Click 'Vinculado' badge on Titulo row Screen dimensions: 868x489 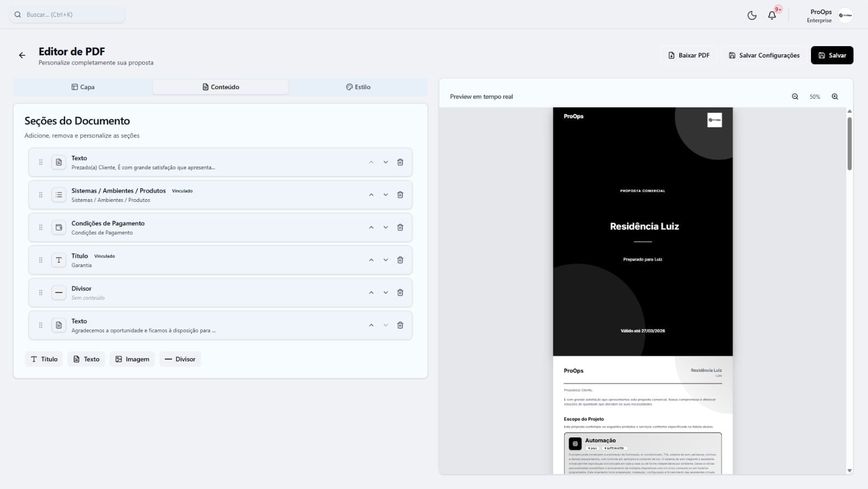click(105, 256)
